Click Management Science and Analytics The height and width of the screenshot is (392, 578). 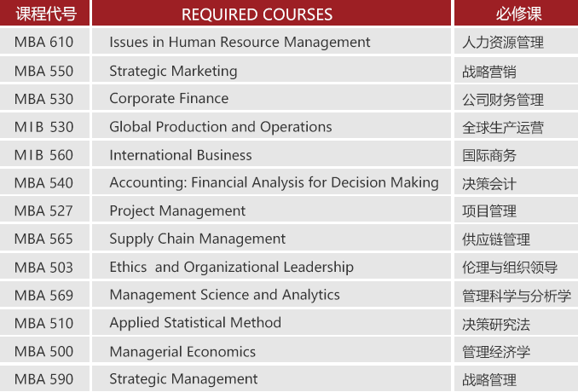[224, 295]
